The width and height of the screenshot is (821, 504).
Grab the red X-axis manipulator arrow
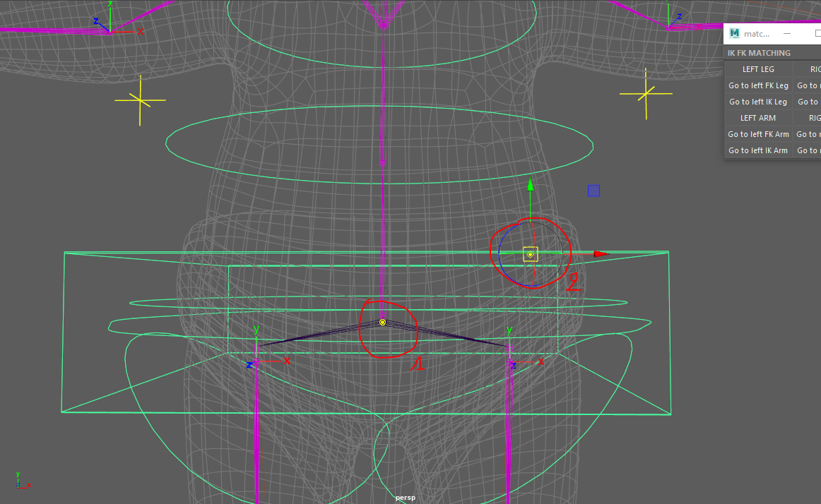point(601,254)
